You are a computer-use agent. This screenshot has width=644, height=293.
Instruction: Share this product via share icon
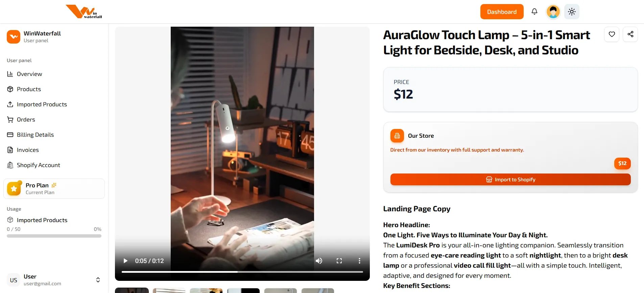tap(630, 34)
